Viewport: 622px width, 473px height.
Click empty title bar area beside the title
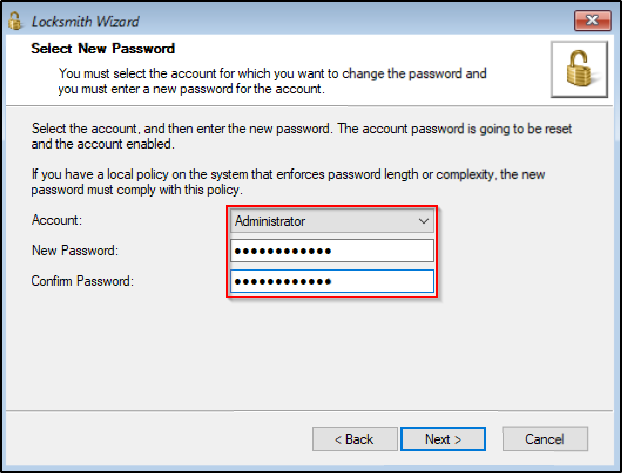pyautogui.click(x=350, y=20)
